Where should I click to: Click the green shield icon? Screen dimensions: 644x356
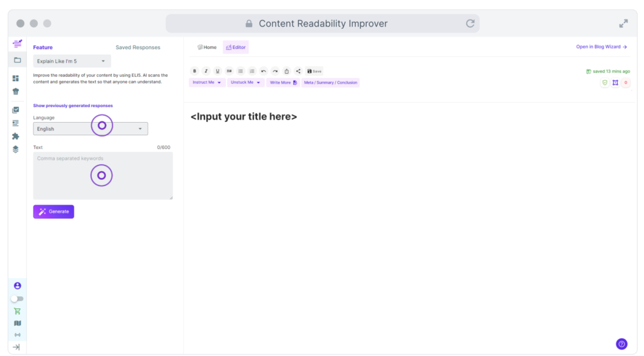coord(604,82)
